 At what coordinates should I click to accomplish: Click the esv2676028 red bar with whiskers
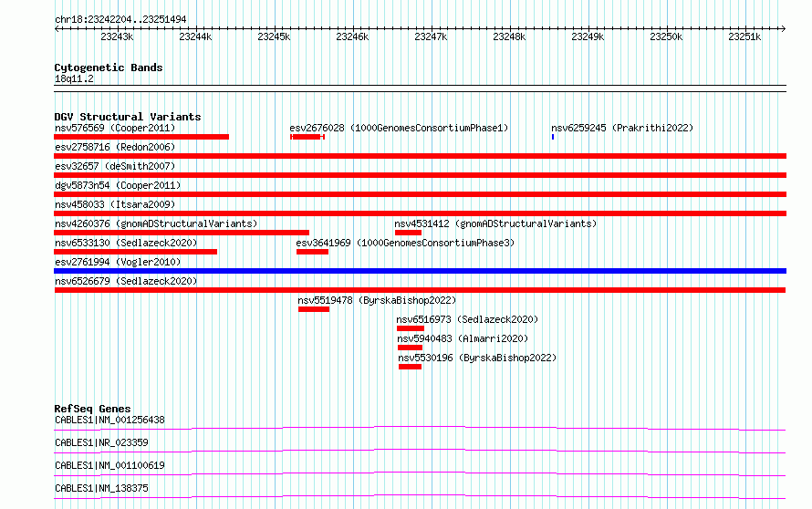(307, 137)
